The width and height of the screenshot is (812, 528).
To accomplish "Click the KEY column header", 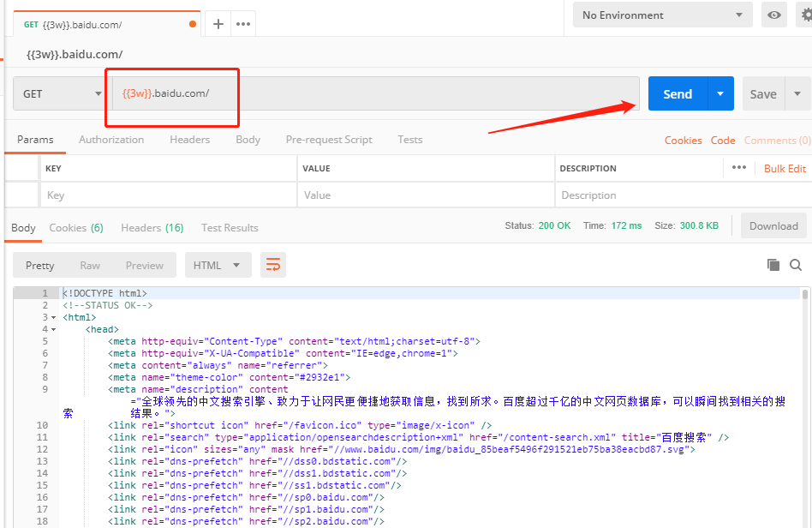I will (x=53, y=168).
